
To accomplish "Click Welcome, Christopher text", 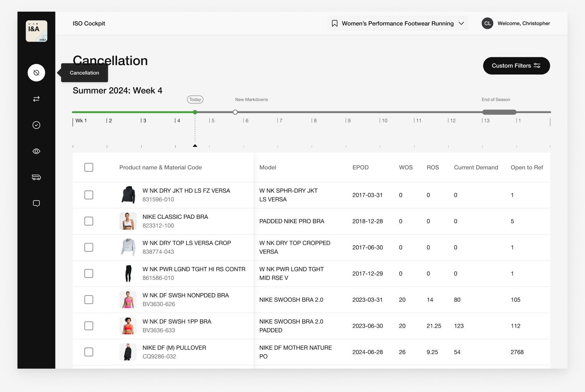I will tap(524, 23).
